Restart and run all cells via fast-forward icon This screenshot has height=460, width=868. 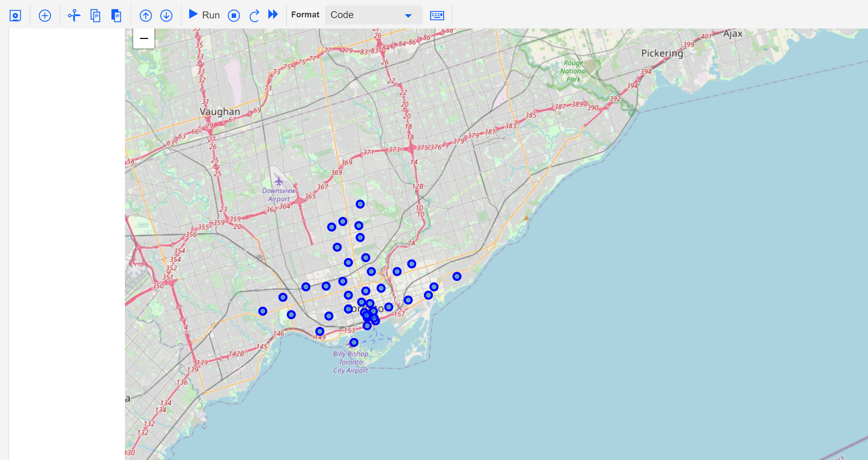tap(273, 15)
